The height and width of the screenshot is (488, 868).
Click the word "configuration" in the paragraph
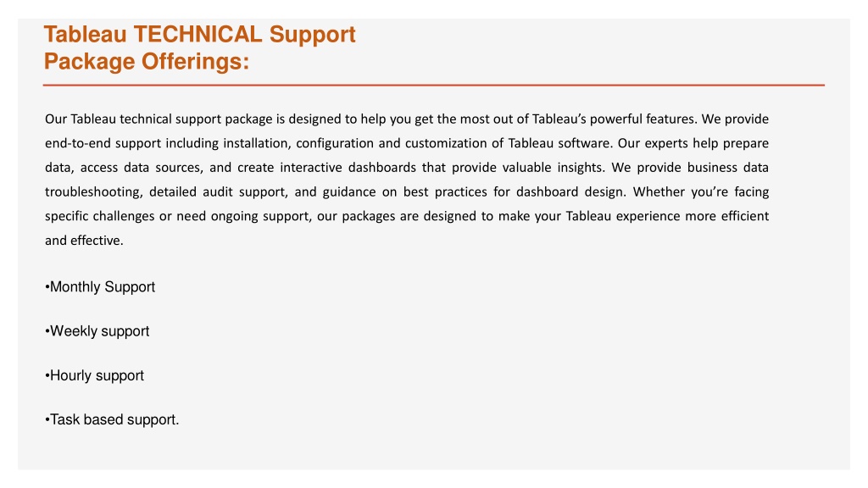[x=334, y=143]
